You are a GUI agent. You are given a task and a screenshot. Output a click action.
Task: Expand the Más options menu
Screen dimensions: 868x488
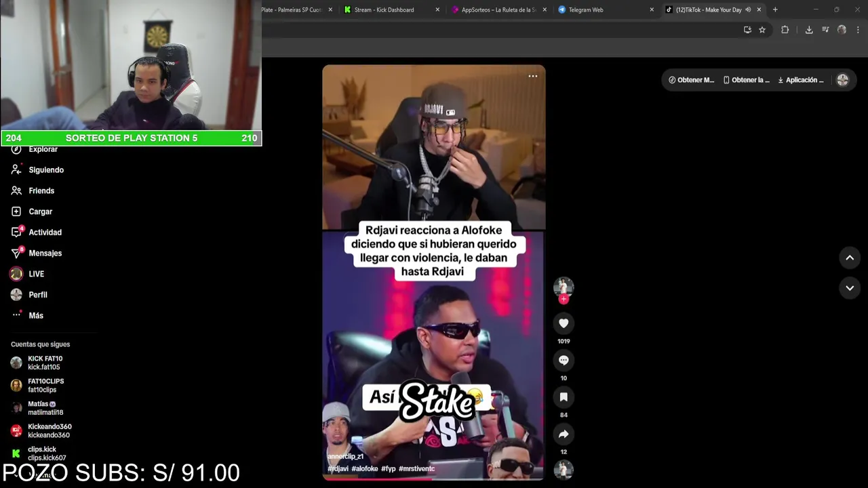pyautogui.click(x=36, y=316)
